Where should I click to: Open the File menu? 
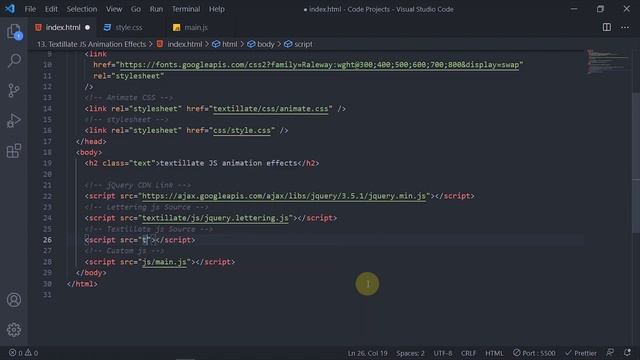tap(30, 9)
